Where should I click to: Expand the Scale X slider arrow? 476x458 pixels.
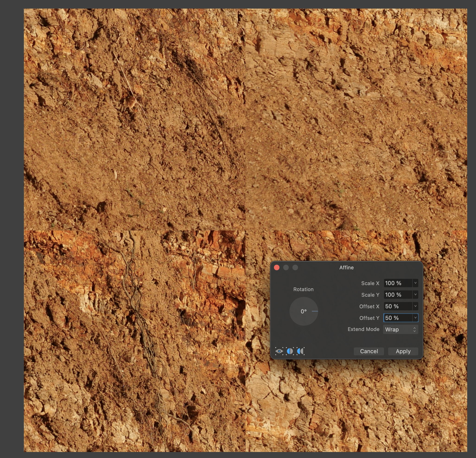tap(415, 283)
